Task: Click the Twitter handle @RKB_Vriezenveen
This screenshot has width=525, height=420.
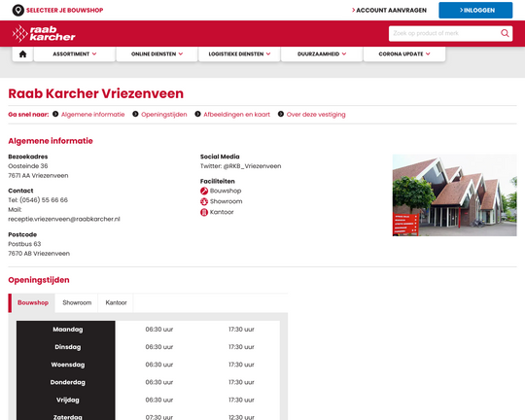Action: (252, 166)
